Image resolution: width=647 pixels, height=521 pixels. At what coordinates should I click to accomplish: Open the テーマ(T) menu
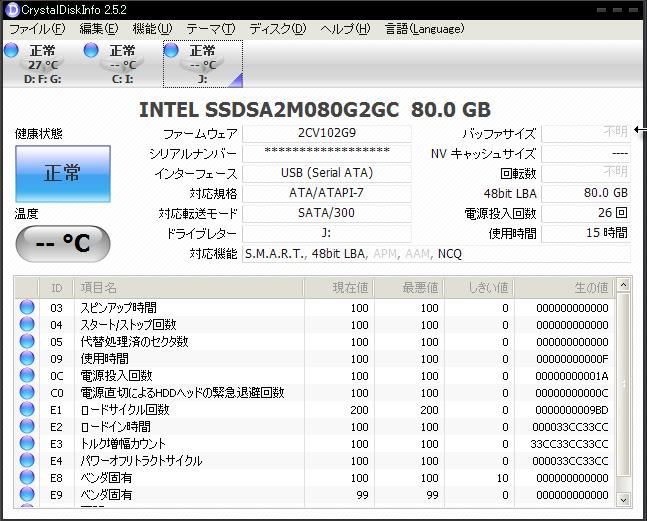pos(210,29)
